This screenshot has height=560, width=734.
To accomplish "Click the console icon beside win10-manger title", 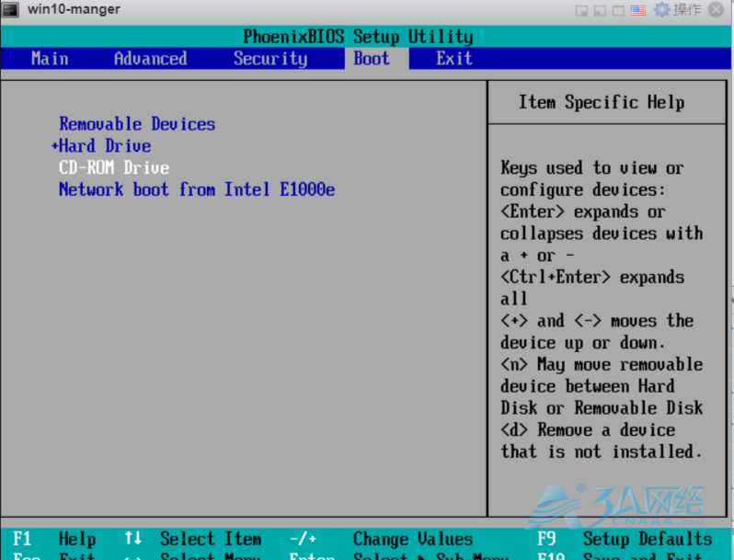I will tap(10, 10).
